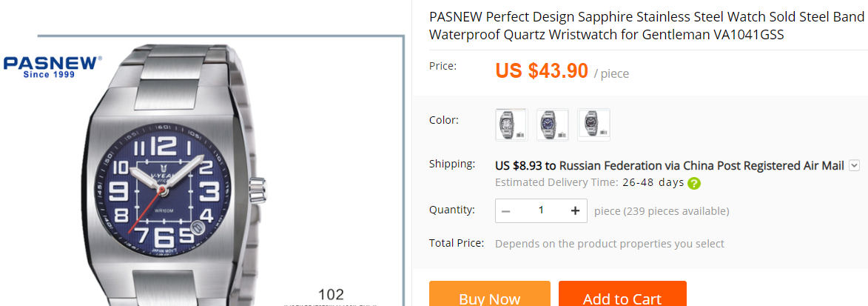Click the 239 pieces available text
This screenshot has width=868, height=306.
(676, 211)
